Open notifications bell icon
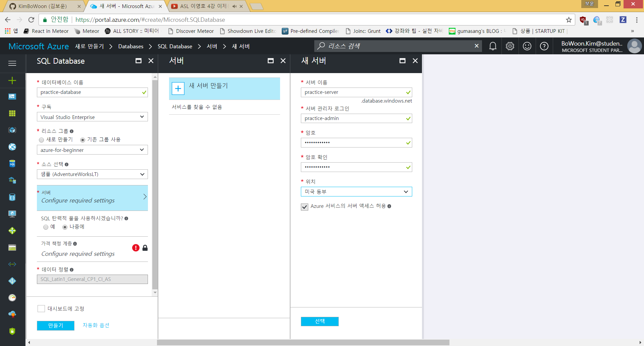Viewport: 644px width, 346px height. (x=493, y=46)
